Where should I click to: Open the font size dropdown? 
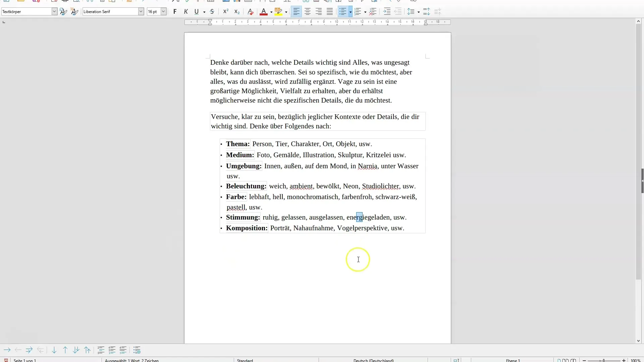[164, 11]
